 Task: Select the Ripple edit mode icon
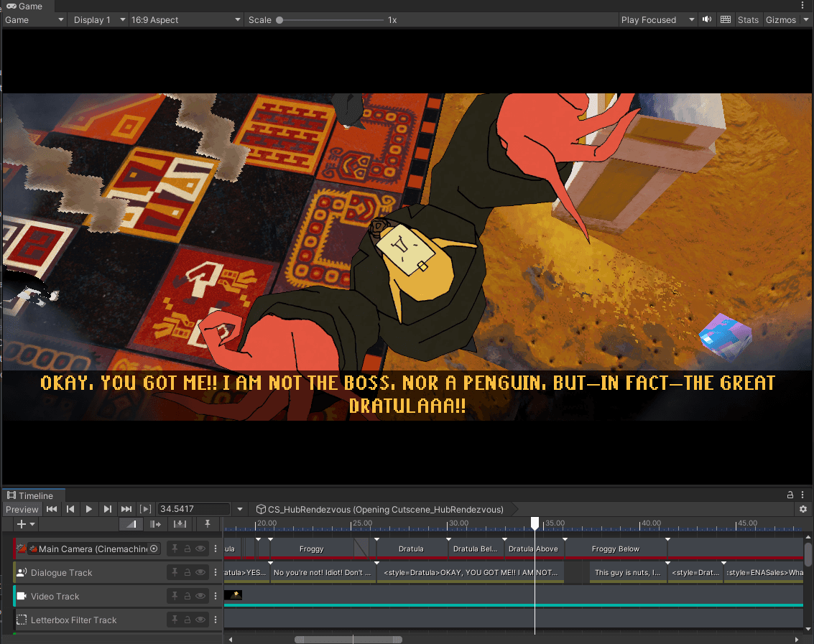click(155, 524)
